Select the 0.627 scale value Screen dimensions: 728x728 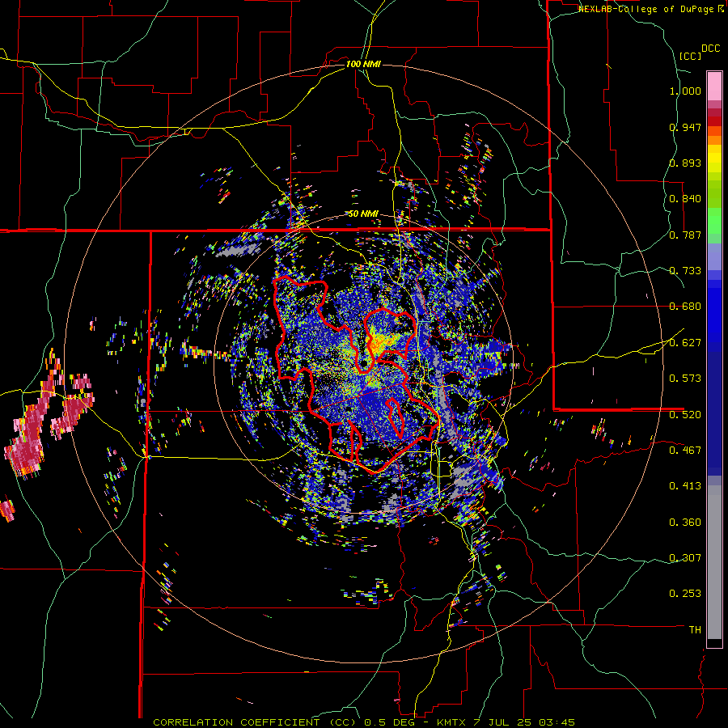coord(685,343)
